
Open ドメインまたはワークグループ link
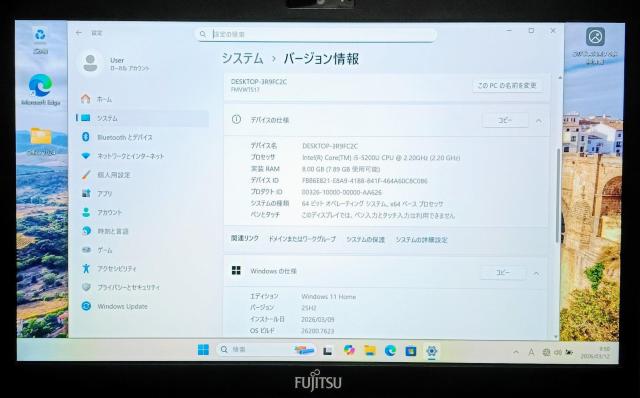pyautogui.click(x=302, y=239)
